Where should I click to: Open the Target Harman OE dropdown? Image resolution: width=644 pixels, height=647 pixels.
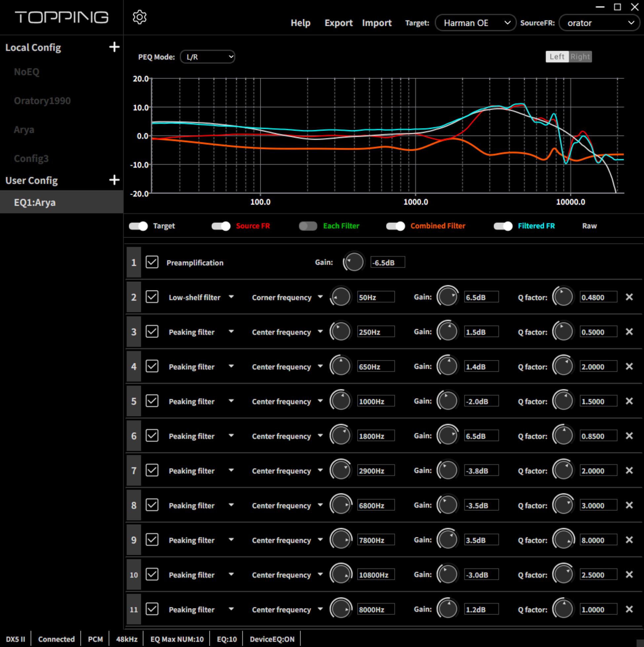(475, 23)
